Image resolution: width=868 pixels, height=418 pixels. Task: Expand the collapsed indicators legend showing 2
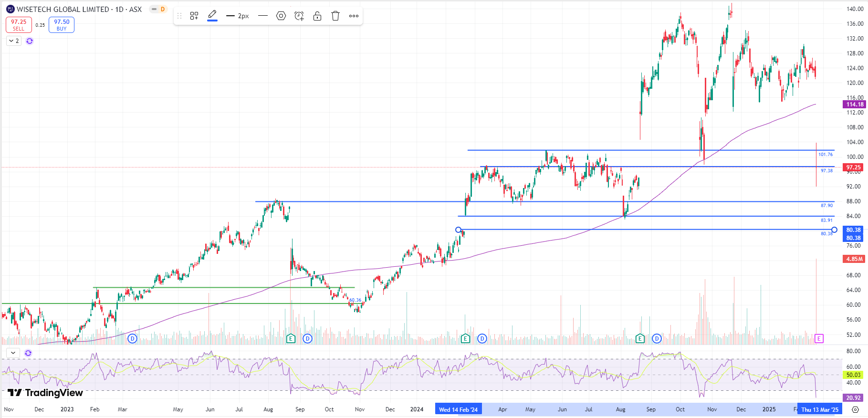click(x=13, y=41)
